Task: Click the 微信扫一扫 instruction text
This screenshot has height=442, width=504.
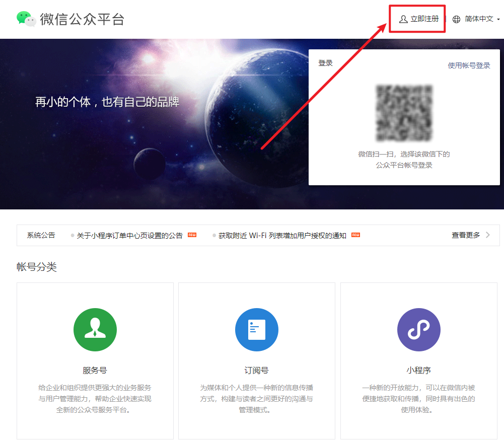Action: click(x=404, y=160)
